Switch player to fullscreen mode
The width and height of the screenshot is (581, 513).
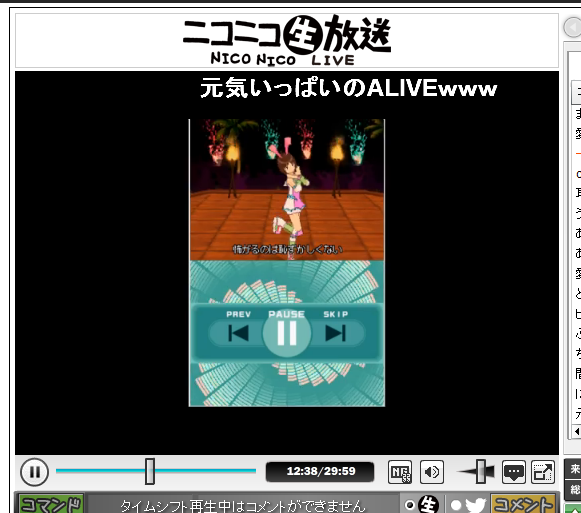(x=543, y=472)
